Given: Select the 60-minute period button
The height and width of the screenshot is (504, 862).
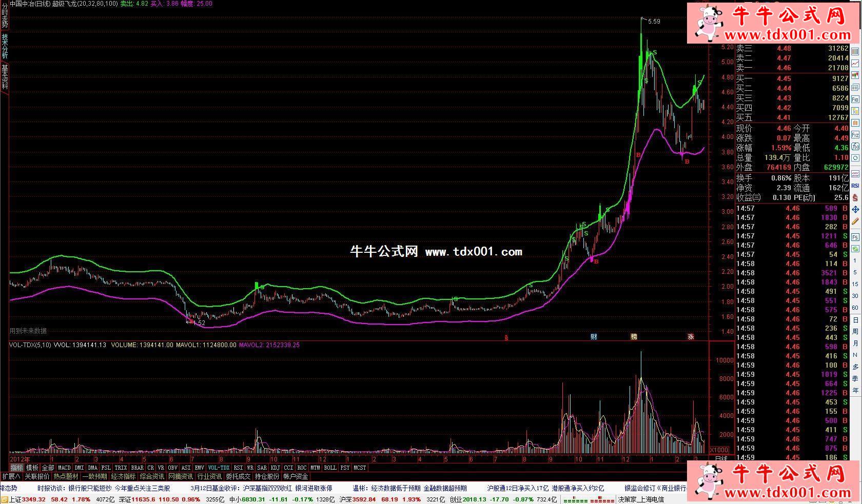Looking at the screenshot, I should [x=855, y=308].
